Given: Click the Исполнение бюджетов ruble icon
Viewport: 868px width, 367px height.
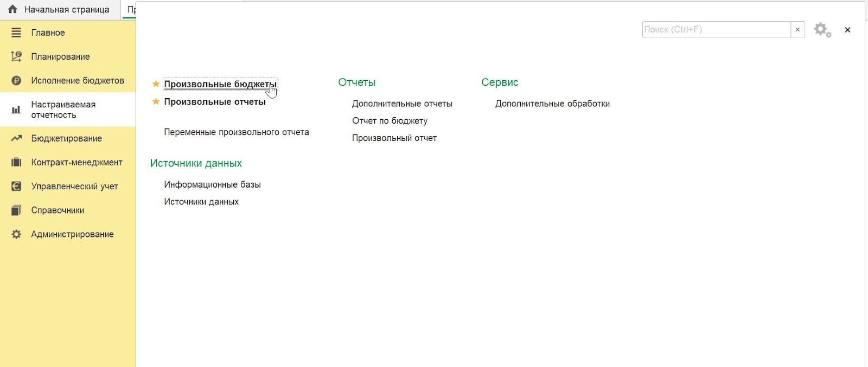Looking at the screenshot, I should click(16, 81).
